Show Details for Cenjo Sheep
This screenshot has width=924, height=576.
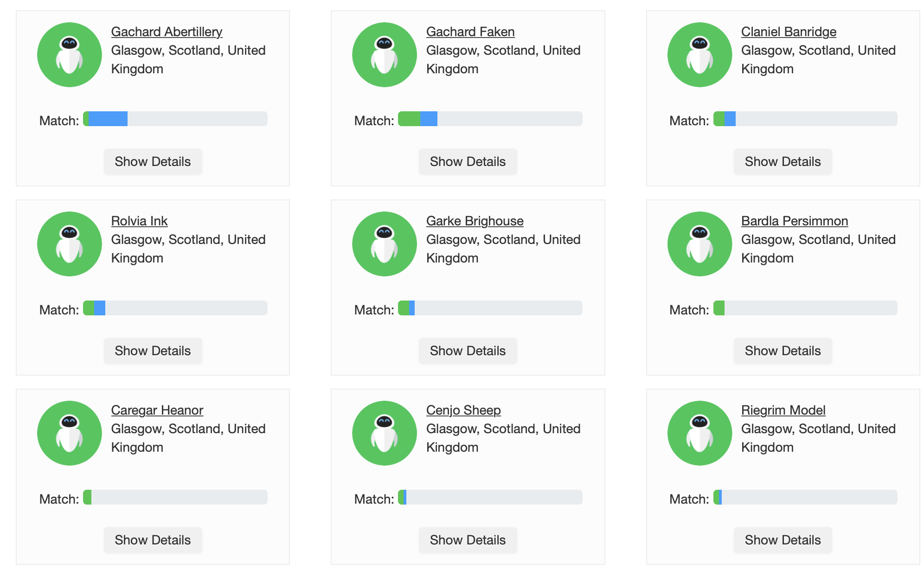[x=468, y=540]
